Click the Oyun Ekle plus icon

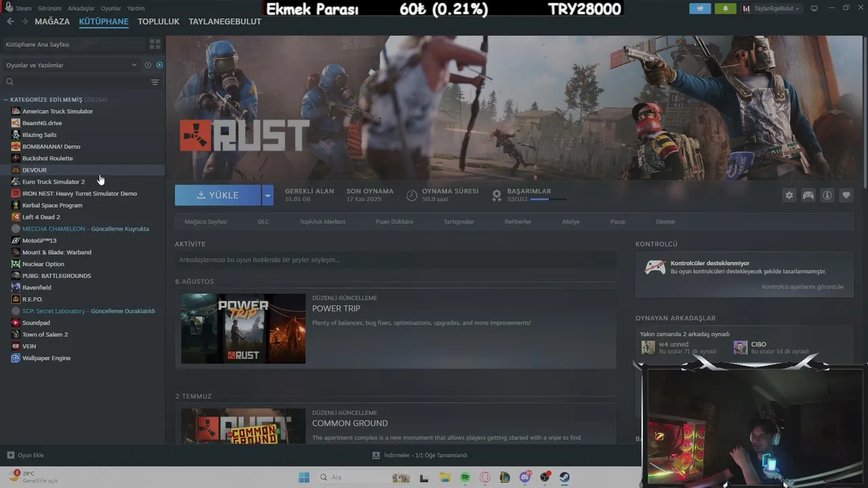(10, 455)
